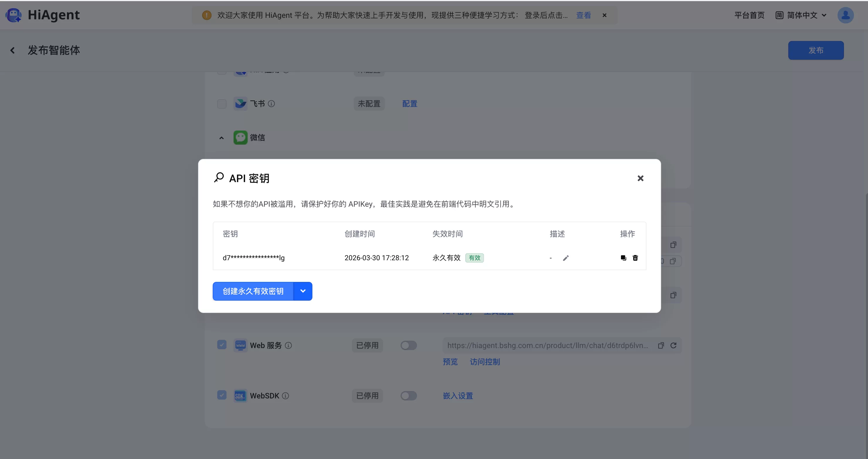Open the 配置 link for 飞书
This screenshot has width=868, height=459.
pos(410,104)
